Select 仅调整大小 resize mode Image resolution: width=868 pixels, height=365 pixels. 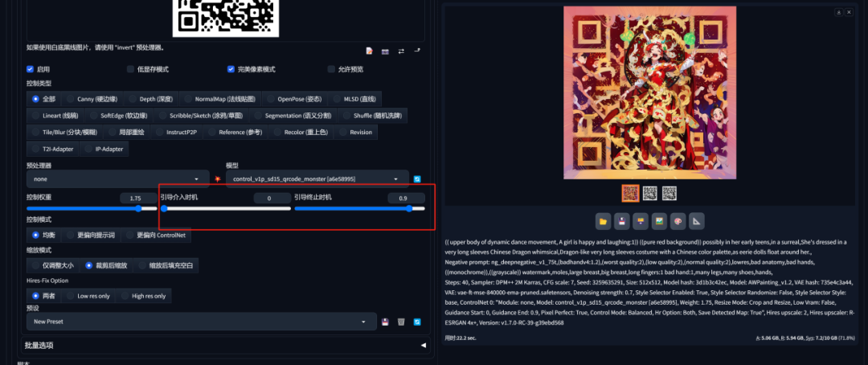click(53, 265)
